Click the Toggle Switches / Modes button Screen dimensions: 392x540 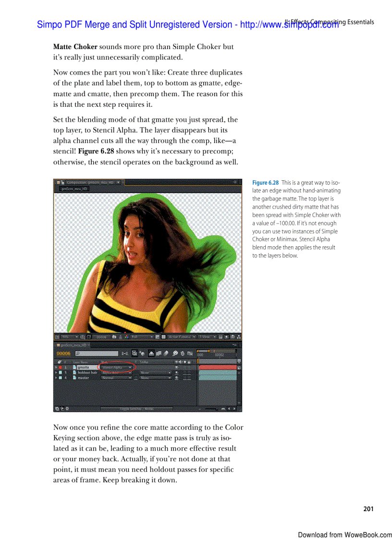click(x=136, y=408)
